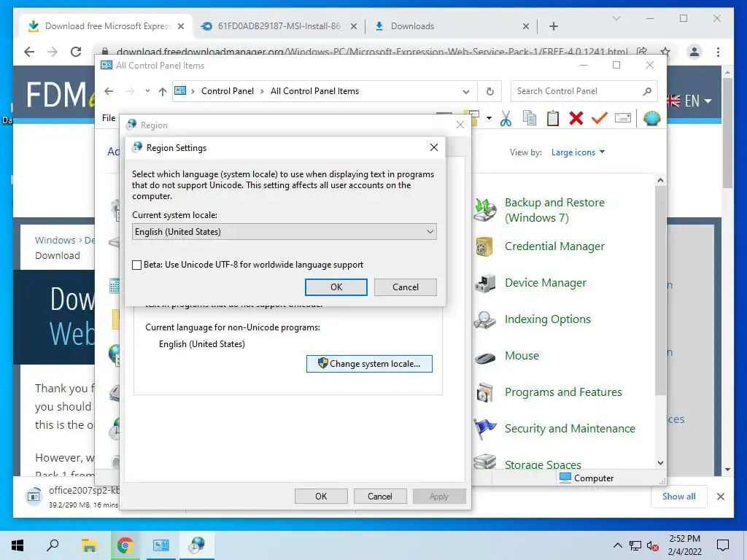Switch to Chrome in taskbar

(x=125, y=545)
